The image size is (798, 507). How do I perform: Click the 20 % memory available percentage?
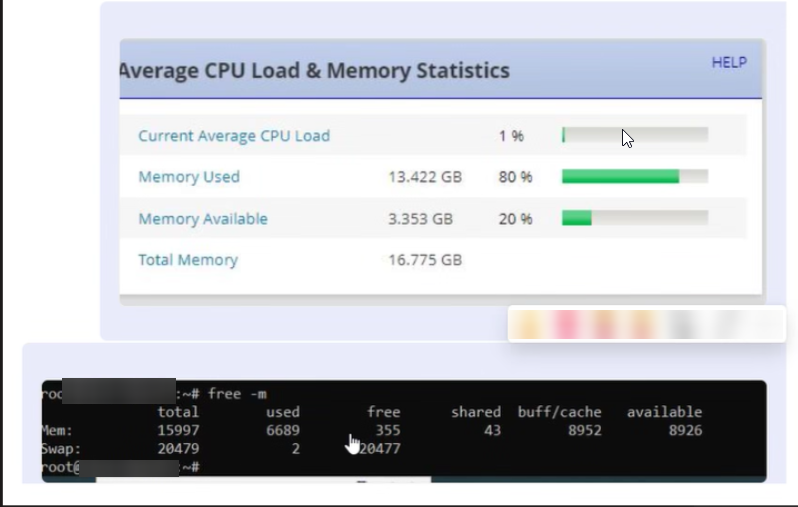click(515, 218)
